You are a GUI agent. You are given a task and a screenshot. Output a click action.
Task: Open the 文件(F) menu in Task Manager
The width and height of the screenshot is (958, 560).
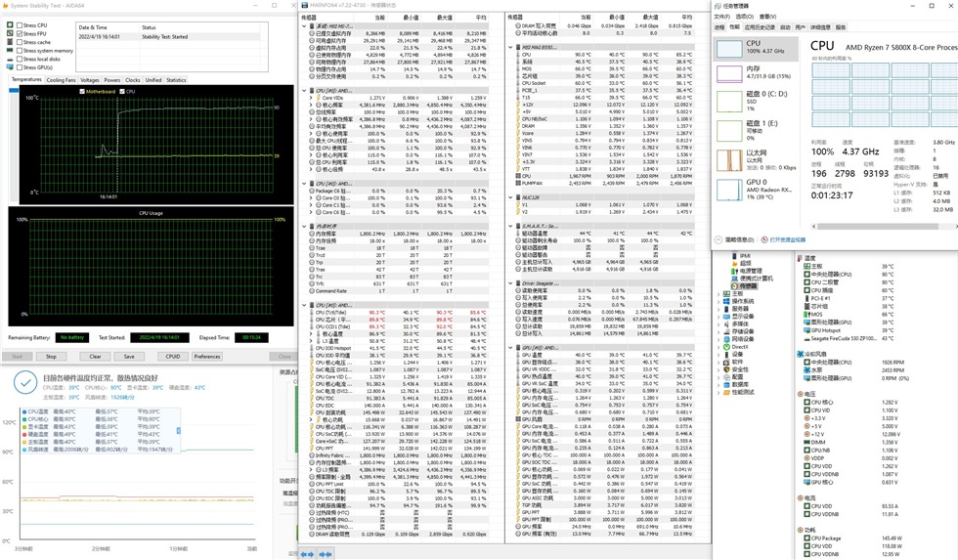point(721,17)
